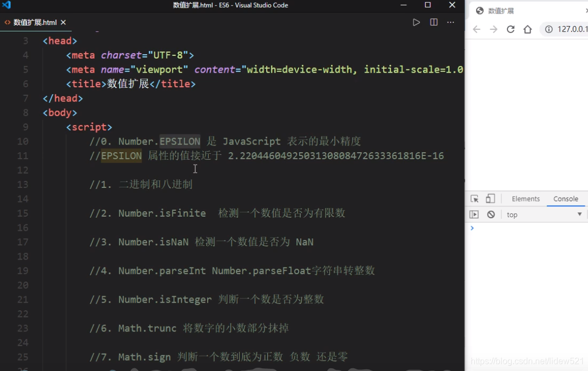
Task: Maximize the VS Code window
Action: [x=427, y=5]
